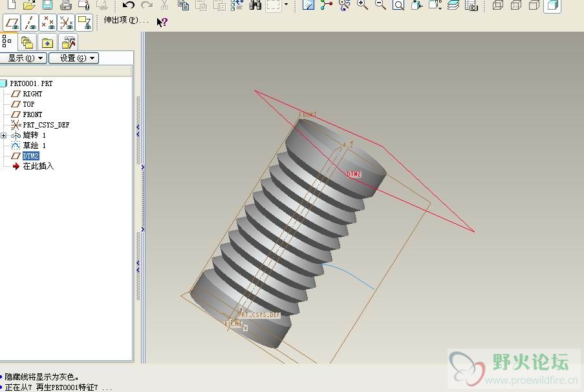Open the 显示(O) dropdown
The image size is (584, 392).
point(23,58)
